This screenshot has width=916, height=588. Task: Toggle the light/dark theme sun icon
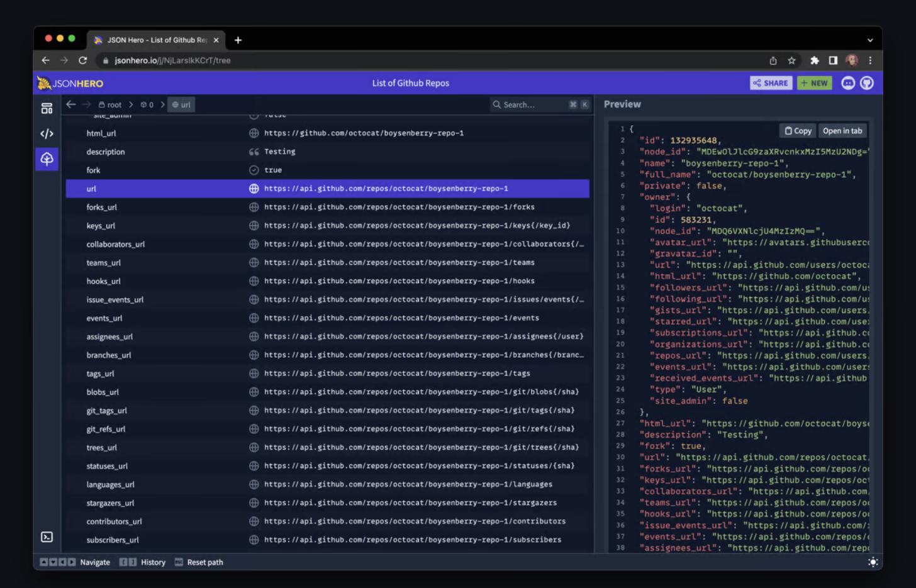(873, 562)
